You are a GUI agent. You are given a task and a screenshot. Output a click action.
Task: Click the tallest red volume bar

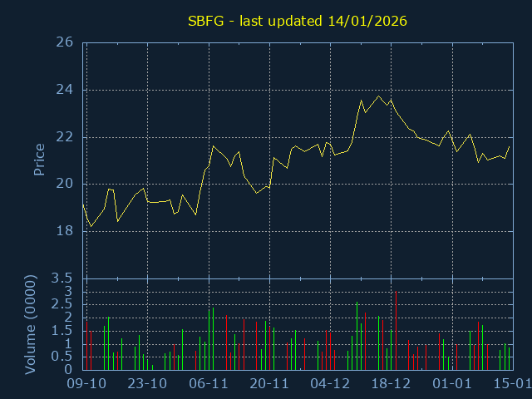[396, 331]
